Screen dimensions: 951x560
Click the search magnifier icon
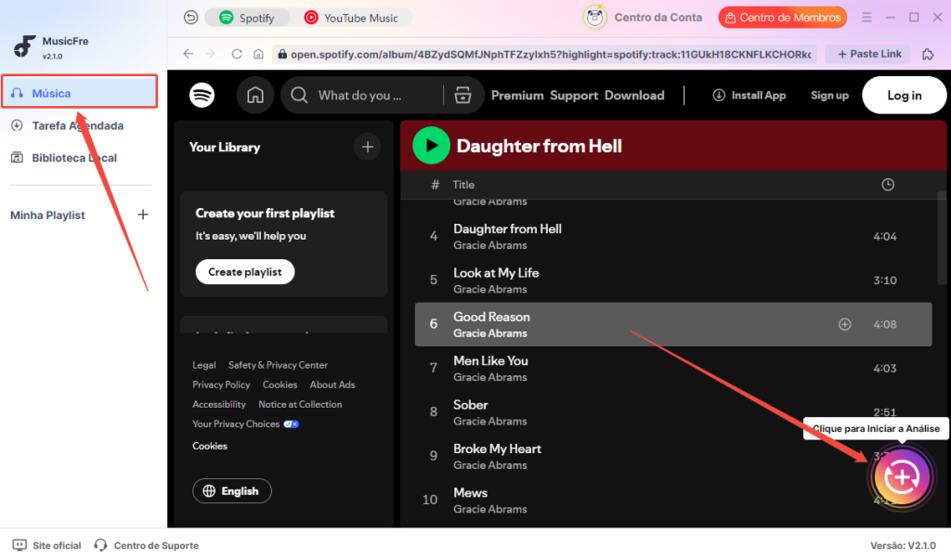(299, 96)
